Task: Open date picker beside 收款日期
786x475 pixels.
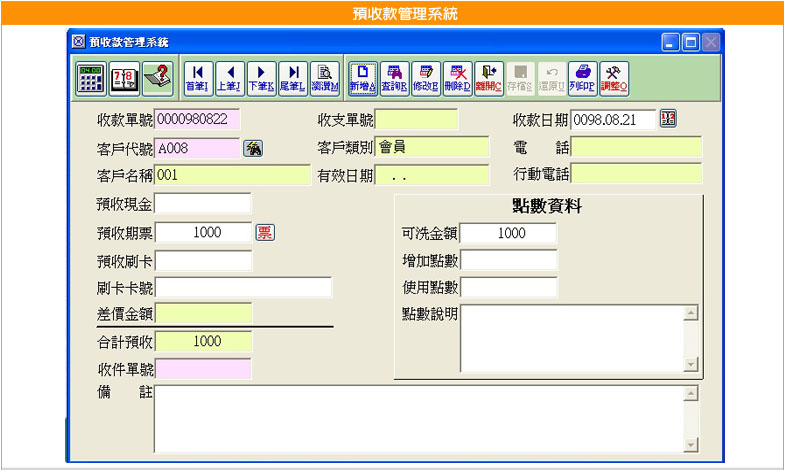Action: pyautogui.click(x=669, y=120)
